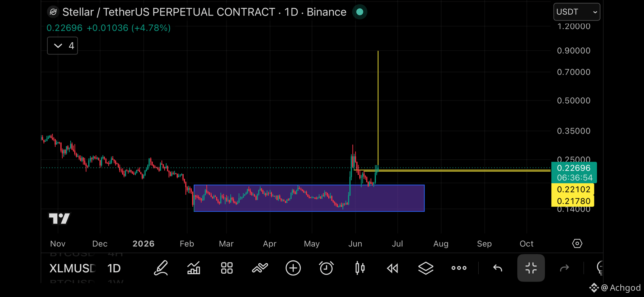Click the Mar date axis label
This screenshot has width=644, height=297.
coord(226,244)
